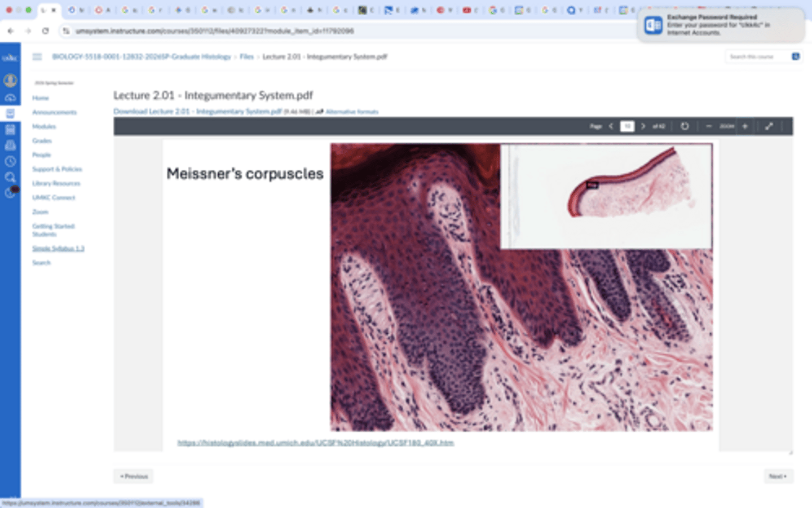Click the skin overview inset thumbnail image
This screenshot has height=508, width=812.
tap(606, 196)
